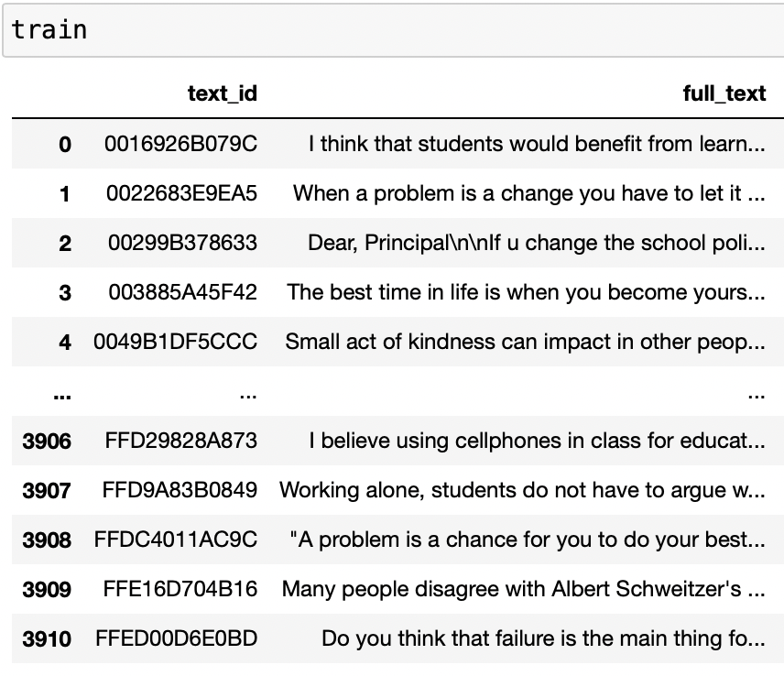Select row index 3906
The height and width of the screenshot is (676, 784).
(x=47, y=441)
